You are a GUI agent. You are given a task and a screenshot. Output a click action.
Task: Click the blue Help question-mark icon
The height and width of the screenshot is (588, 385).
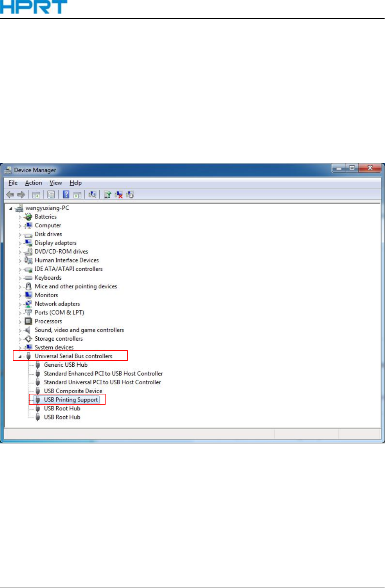[66, 195]
